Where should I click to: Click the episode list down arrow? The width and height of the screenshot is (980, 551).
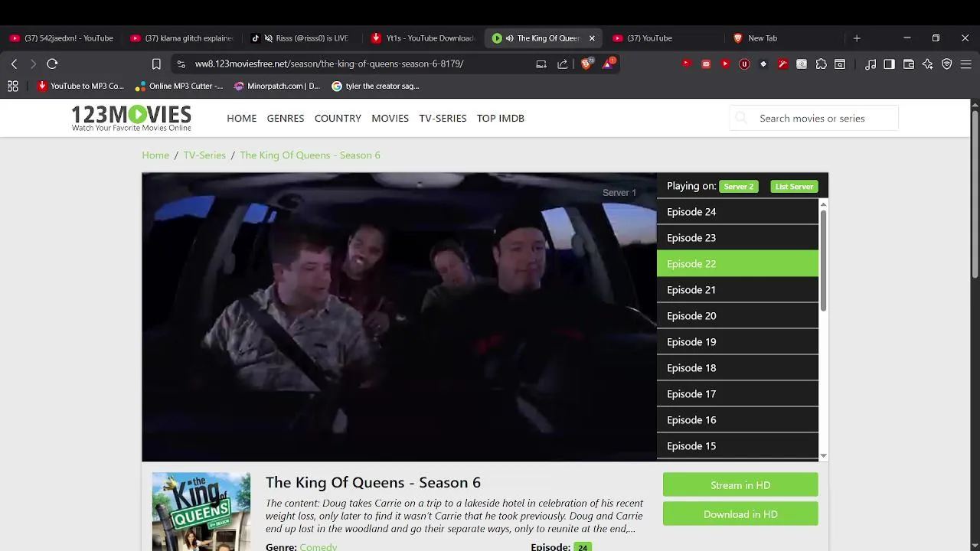coord(823,455)
